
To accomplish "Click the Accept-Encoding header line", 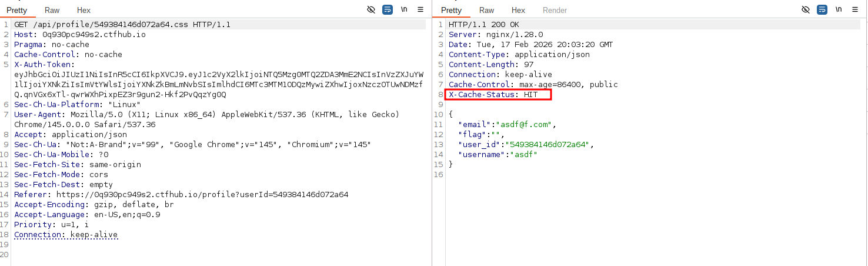I will coord(94,205).
